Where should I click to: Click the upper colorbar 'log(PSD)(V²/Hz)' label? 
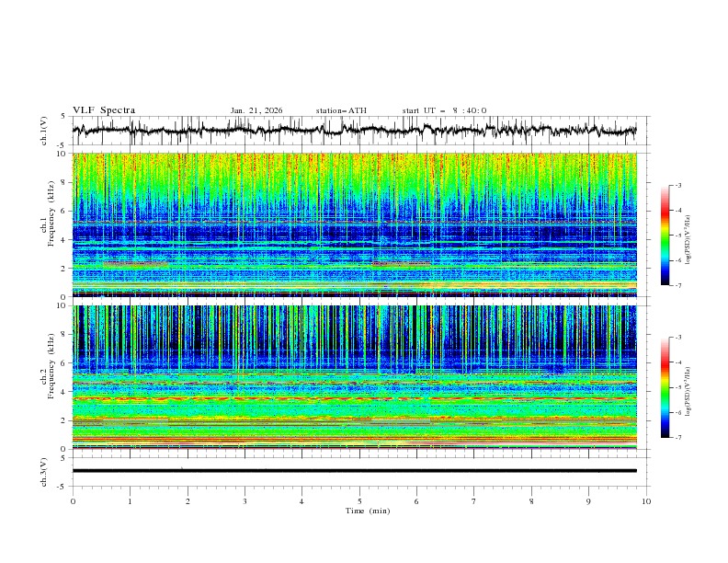coord(688,240)
